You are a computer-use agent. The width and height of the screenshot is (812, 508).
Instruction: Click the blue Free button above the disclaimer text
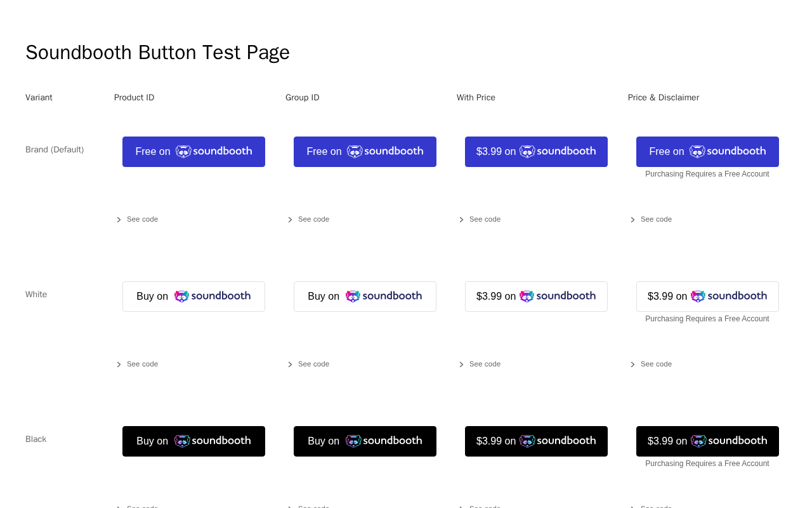pyautogui.click(x=707, y=152)
